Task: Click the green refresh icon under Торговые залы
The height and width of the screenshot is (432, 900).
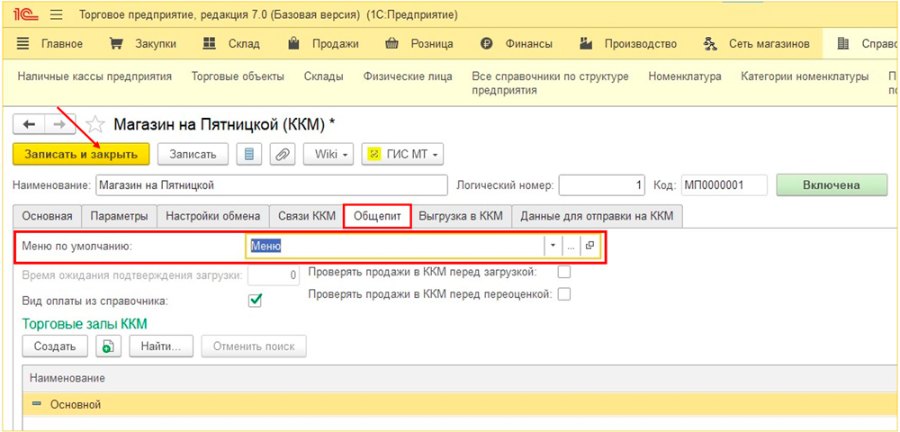Action: click(x=108, y=346)
